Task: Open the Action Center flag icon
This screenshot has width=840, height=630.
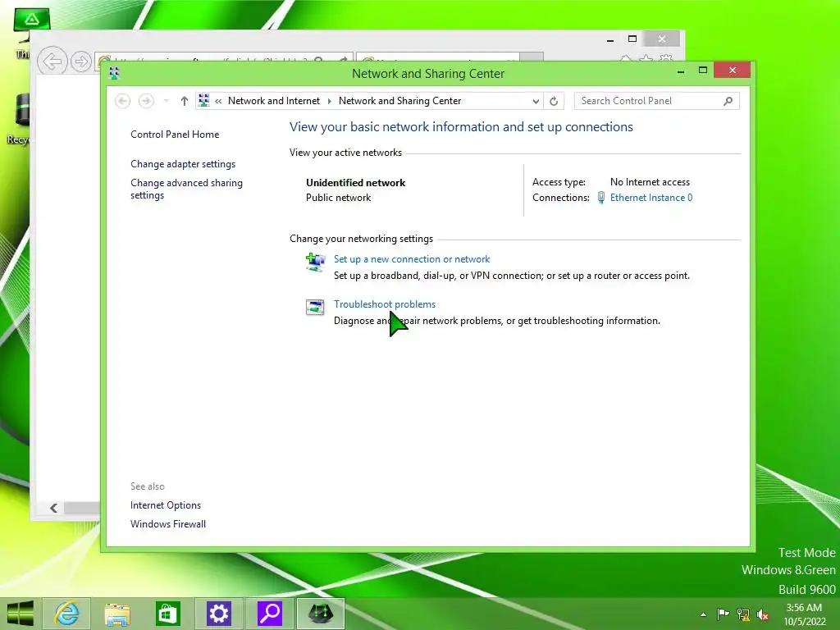Action: pos(723,614)
